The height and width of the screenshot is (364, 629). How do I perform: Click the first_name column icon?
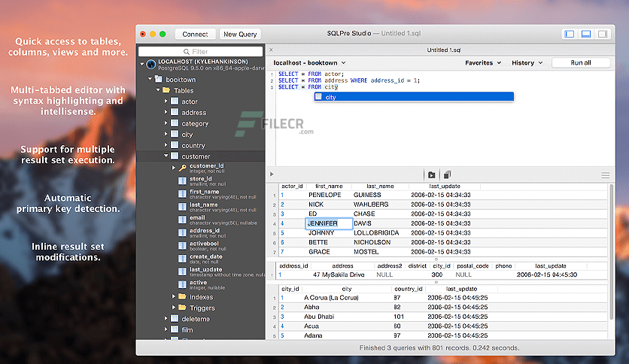[183, 194]
